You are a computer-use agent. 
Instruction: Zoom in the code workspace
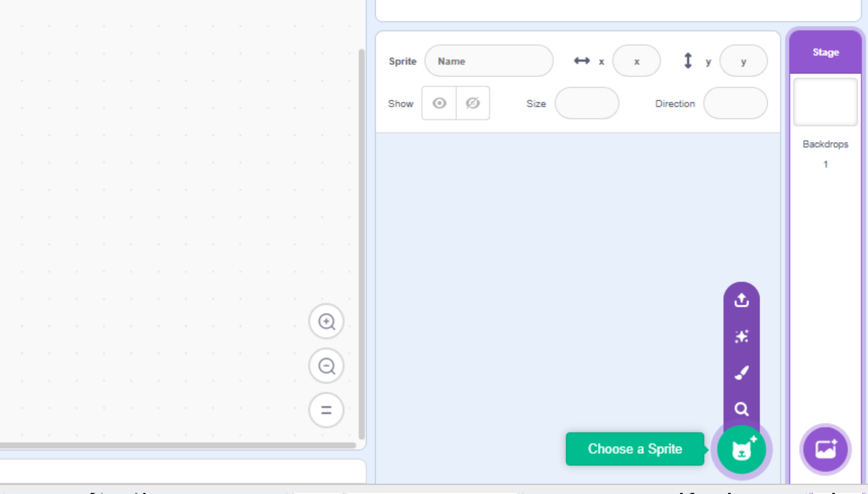coord(326,322)
